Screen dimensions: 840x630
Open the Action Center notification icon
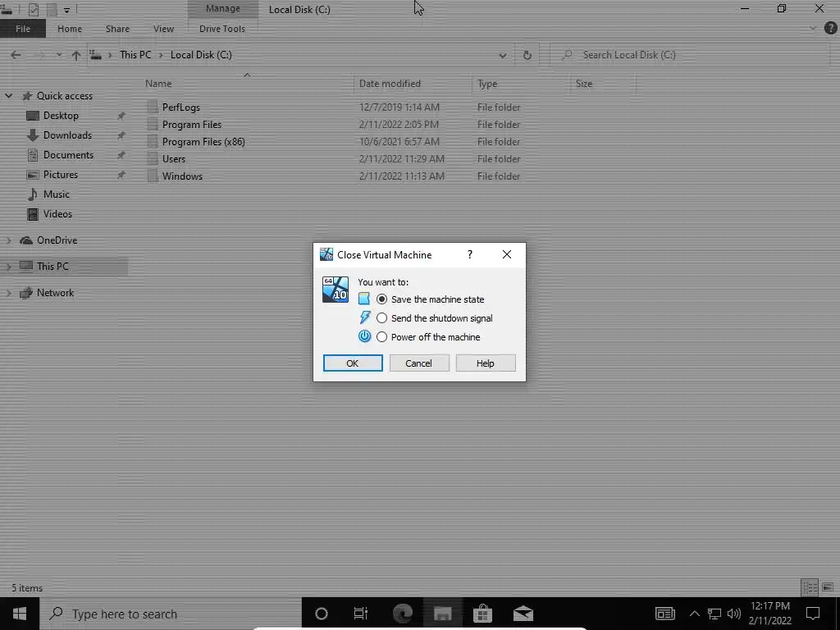[x=813, y=614]
